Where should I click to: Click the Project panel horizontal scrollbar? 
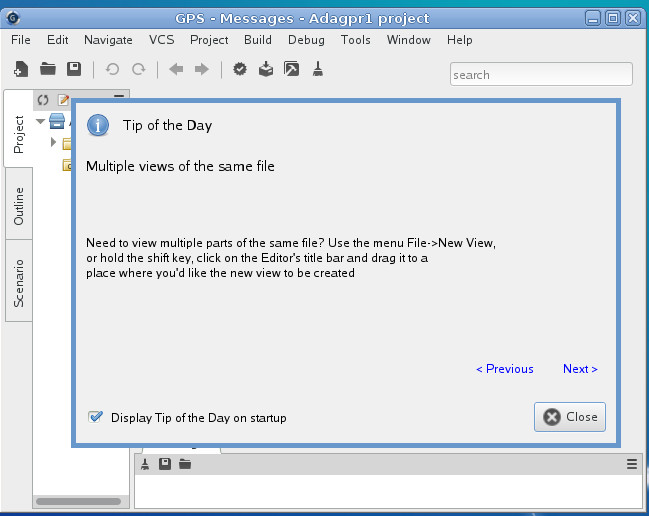click(78, 502)
